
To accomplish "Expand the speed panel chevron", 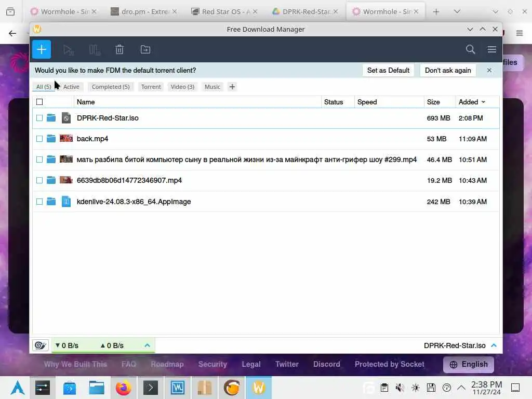I will point(147,345).
